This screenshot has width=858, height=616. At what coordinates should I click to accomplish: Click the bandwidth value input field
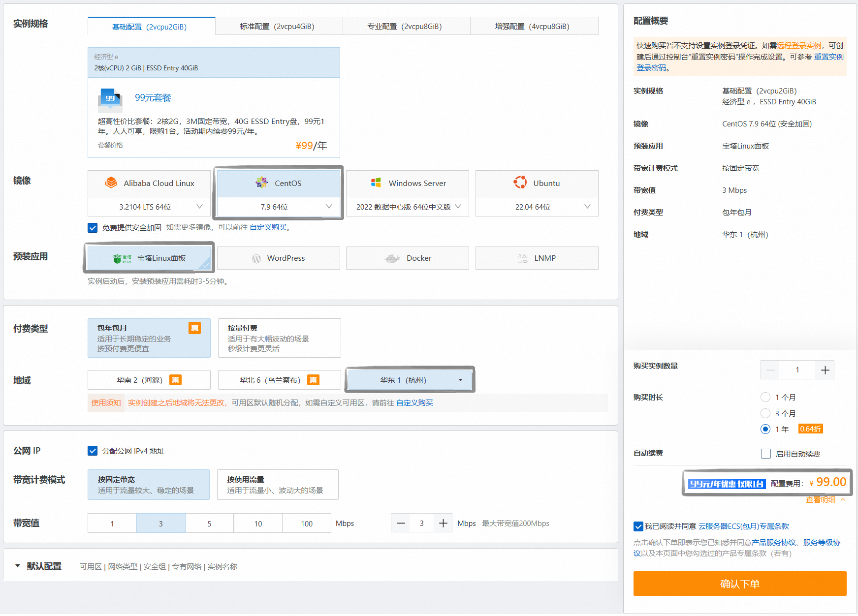coord(422,524)
